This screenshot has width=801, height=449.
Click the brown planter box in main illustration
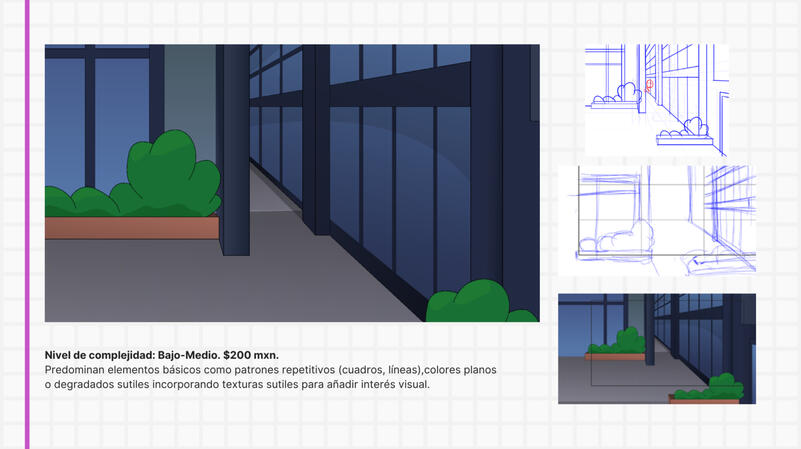pyautogui.click(x=130, y=228)
